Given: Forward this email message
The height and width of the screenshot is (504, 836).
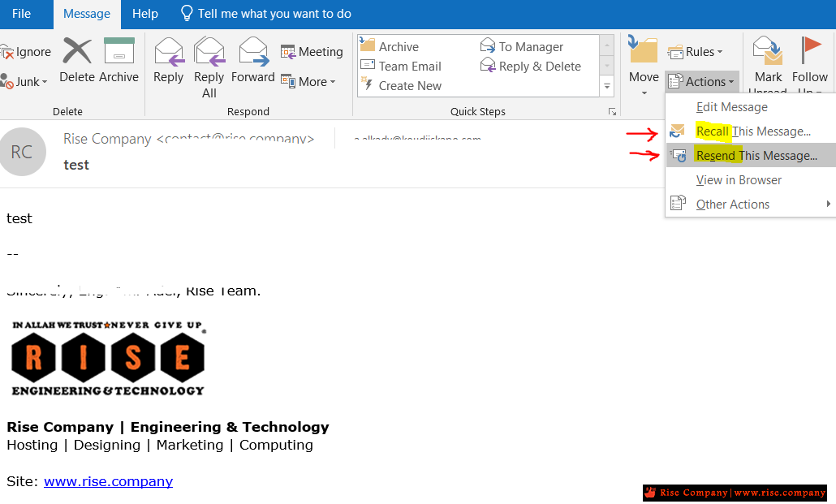Looking at the screenshot, I should point(252,52).
